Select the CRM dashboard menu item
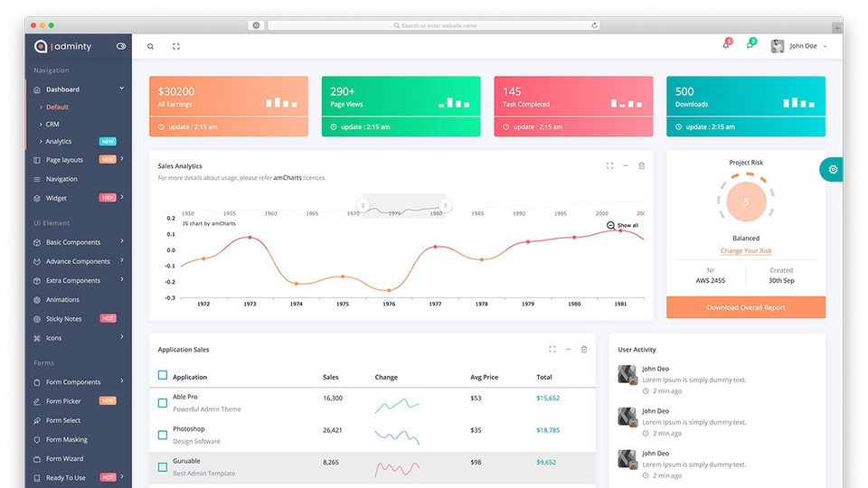The image size is (868, 488). (x=52, y=124)
